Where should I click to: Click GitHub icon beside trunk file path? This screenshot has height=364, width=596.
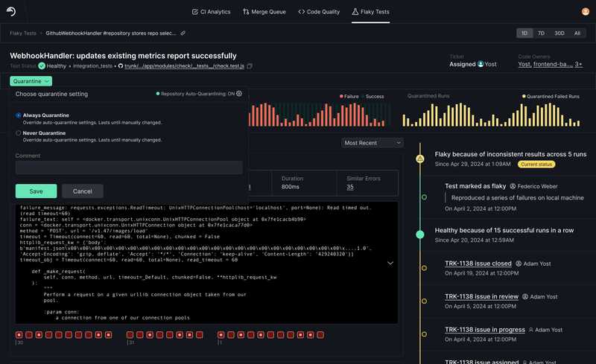point(121,66)
